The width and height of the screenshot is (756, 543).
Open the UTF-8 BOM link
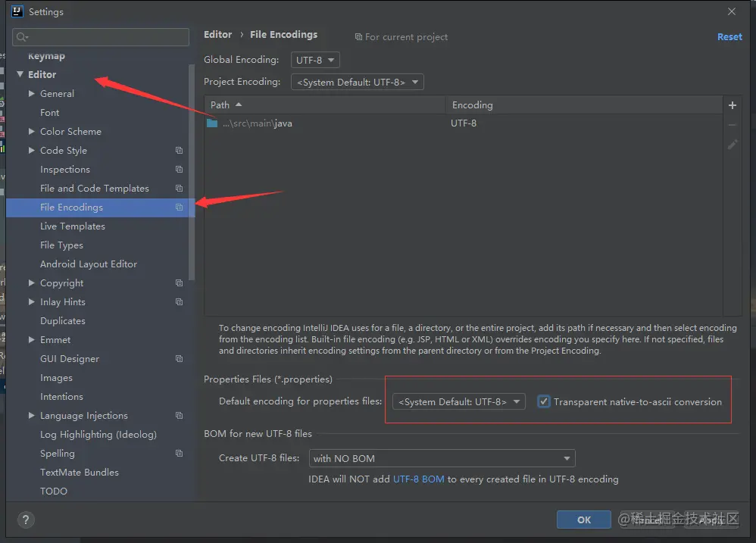418,479
